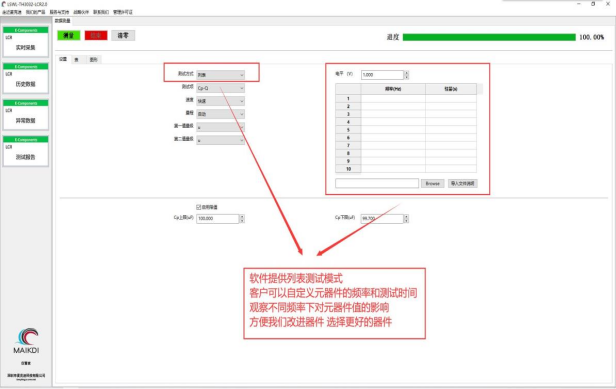
Task: Click the 频率(Hz) column header
Action: pos(393,89)
